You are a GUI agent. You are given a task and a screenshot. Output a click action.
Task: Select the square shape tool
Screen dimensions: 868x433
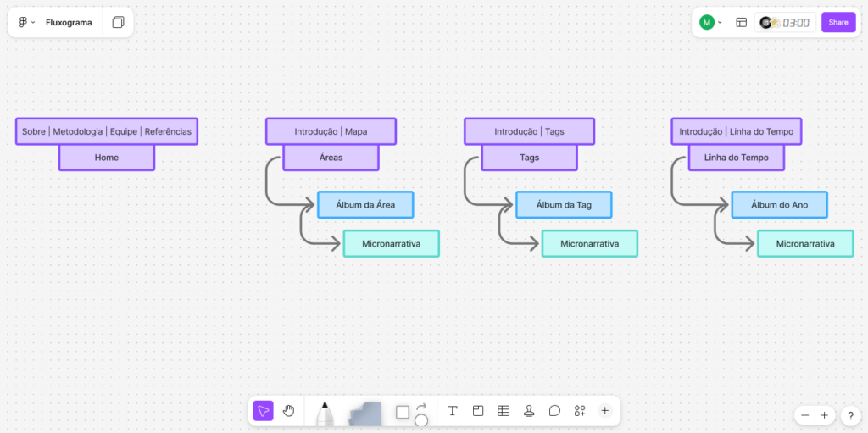click(x=403, y=412)
